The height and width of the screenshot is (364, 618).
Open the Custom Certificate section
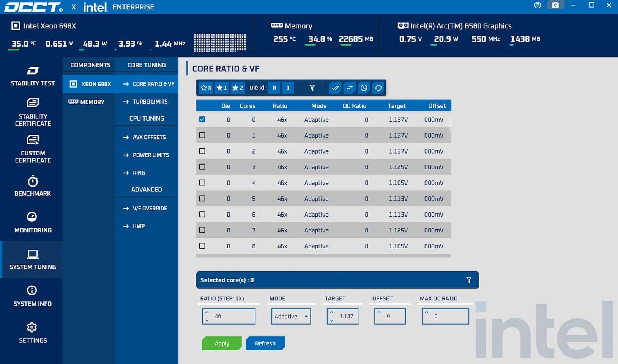pyautogui.click(x=32, y=149)
